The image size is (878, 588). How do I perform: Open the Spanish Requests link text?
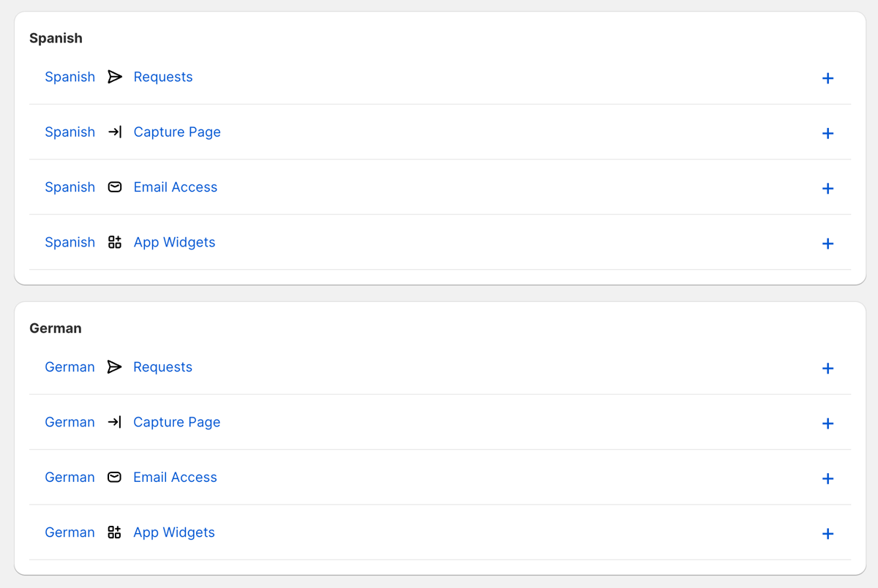coord(162,77)
